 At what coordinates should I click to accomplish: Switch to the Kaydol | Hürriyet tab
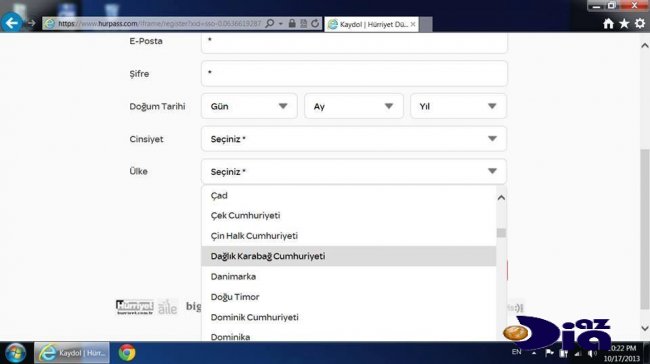pos(371,24)
